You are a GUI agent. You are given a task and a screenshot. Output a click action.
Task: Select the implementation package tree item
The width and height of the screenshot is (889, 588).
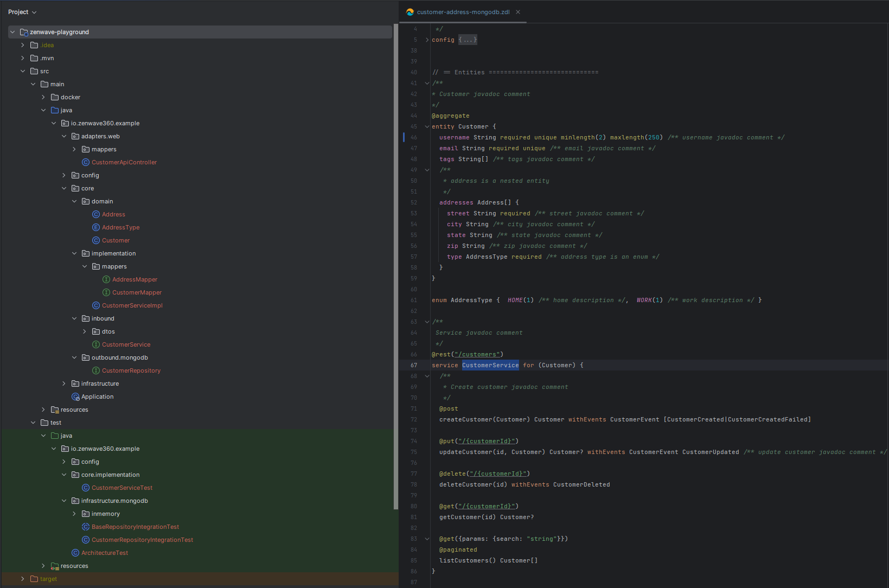pyautogui.click(x=113, y=253)
